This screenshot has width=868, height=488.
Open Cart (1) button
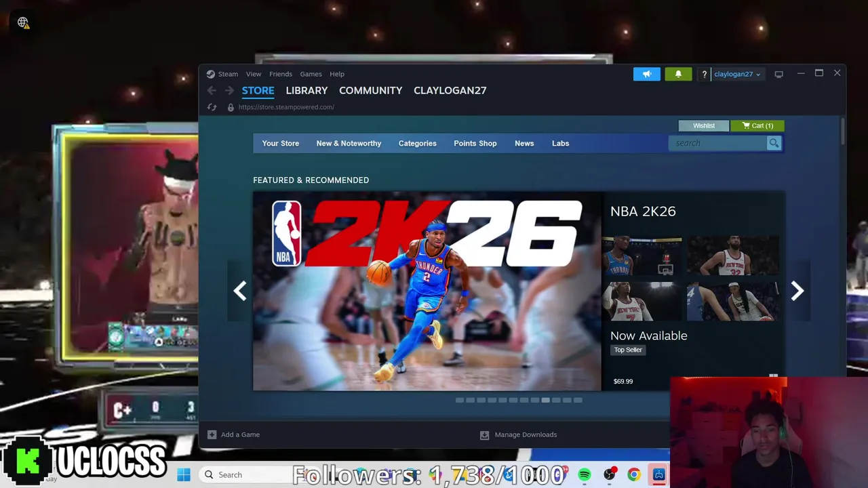coord(757,125)
